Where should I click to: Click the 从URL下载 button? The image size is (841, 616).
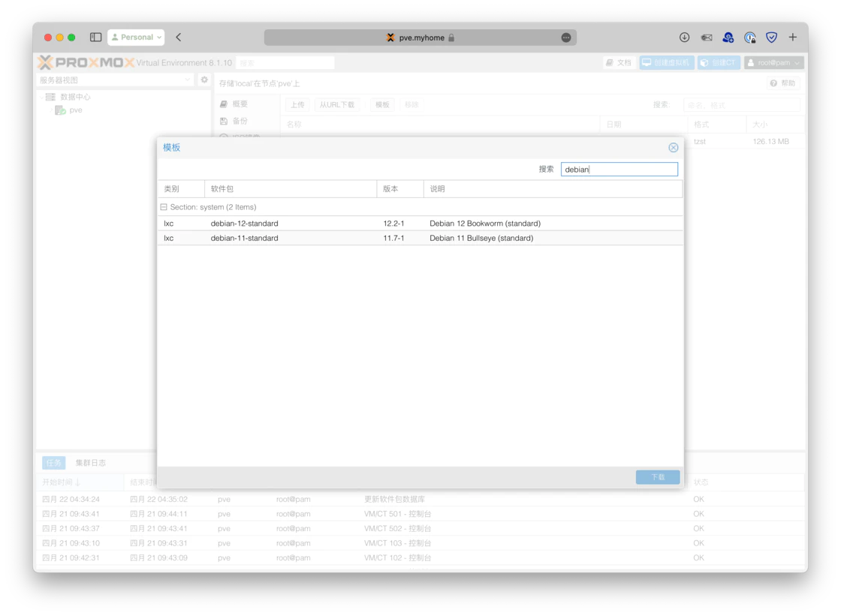tap(337, 104)
